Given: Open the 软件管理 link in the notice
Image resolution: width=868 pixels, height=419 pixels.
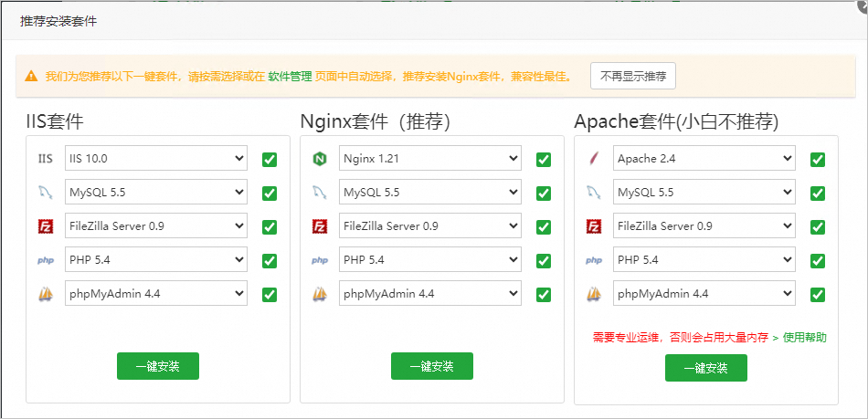Looking at the screenshot, I should click(290, 77).
